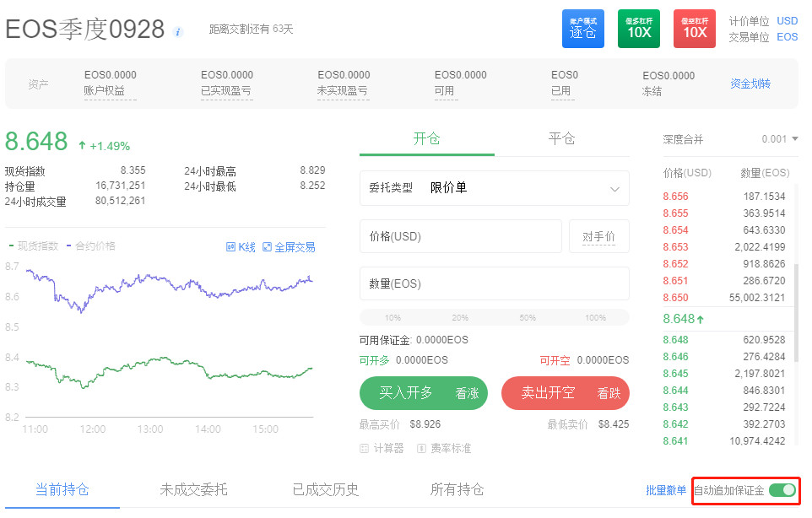Select bid price 8.641 in order book
The width and height of the screenshot is (812, 518).
point(675,441)
